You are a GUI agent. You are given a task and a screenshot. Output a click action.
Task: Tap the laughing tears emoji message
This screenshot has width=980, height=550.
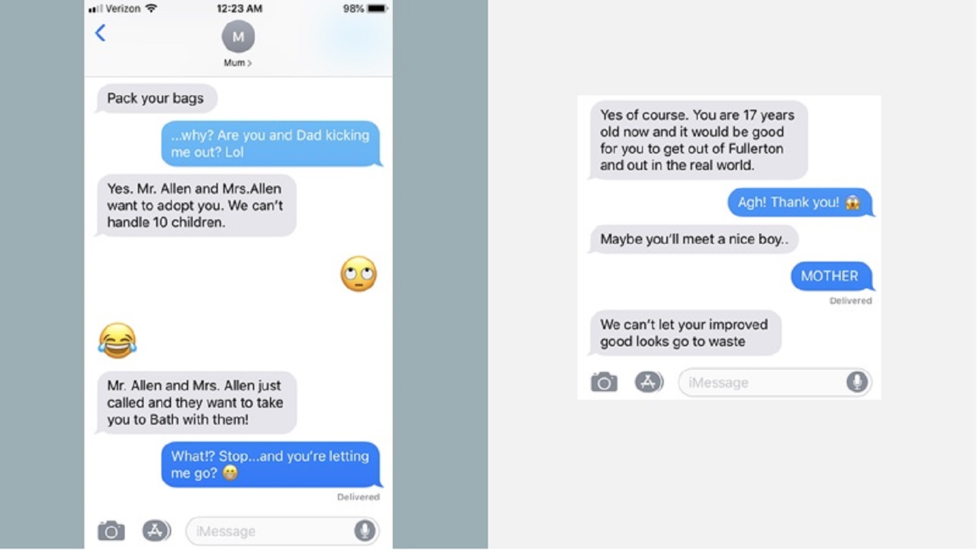tap(118, 340)
